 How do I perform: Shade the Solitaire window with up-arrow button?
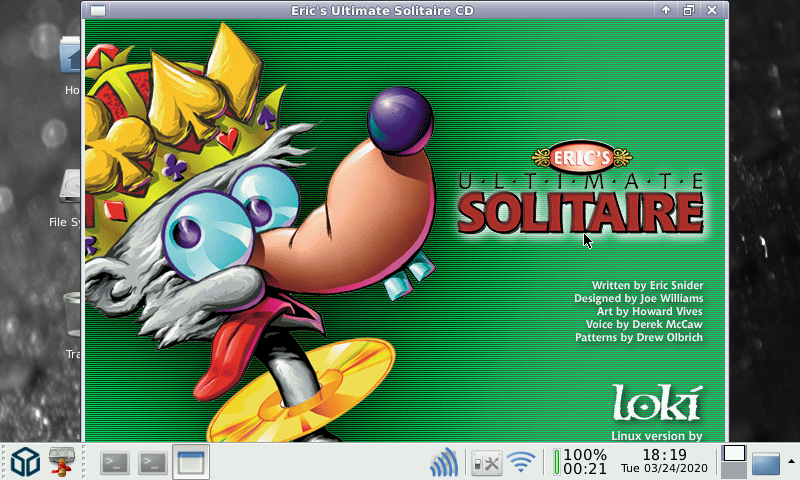pos(666,10)
